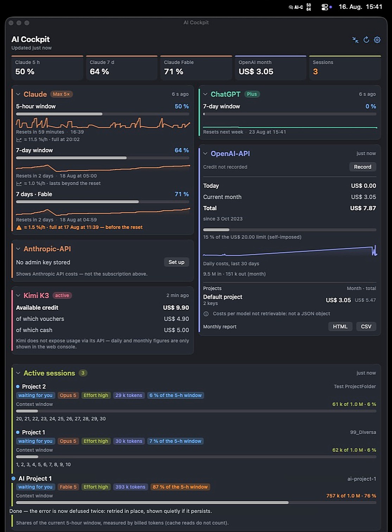392x532 pixels.
Task: Export the monthly report as HTML
Action: coord(340,327)
